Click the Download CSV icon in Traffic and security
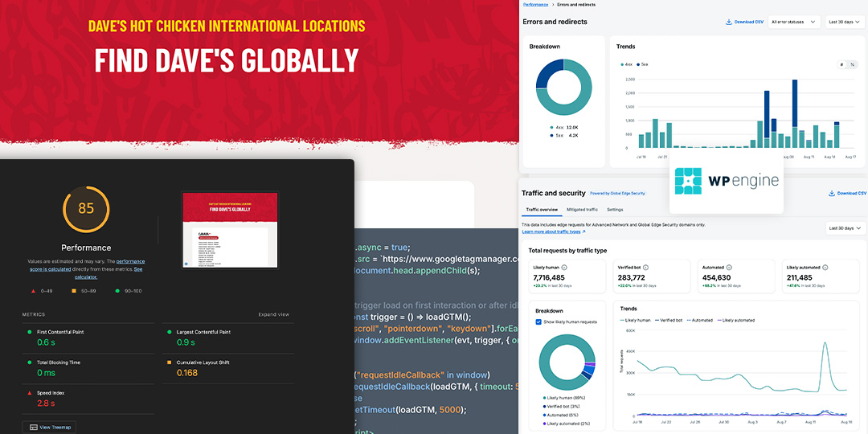The width and height of the screenshot is (868, 434). pyautogui.click(x=832, y=193)
